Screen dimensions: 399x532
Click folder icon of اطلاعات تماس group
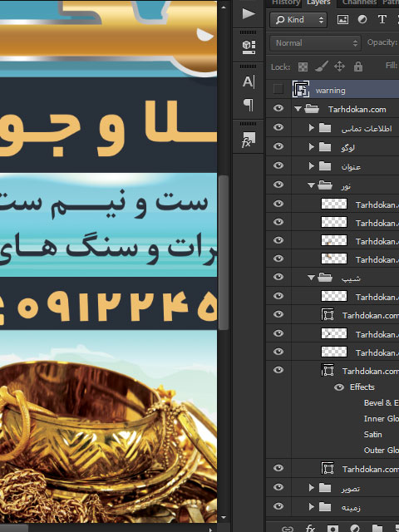pyautogui.click(x=325, y=128)
